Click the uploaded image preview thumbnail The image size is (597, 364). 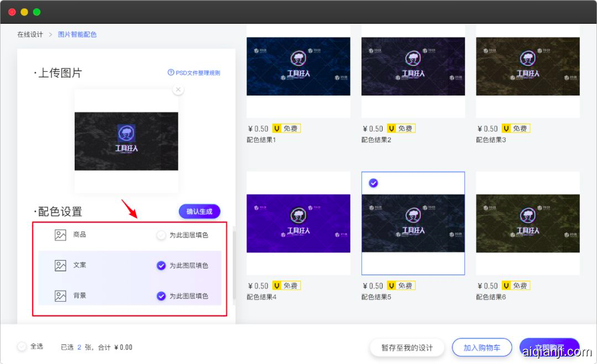click(126, 141)
